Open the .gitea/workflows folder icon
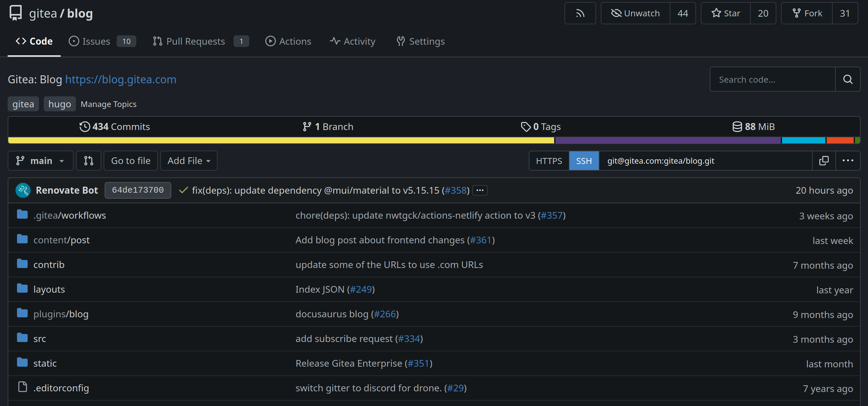The width and height of the screenshot is (868, 406). [22, 214]
